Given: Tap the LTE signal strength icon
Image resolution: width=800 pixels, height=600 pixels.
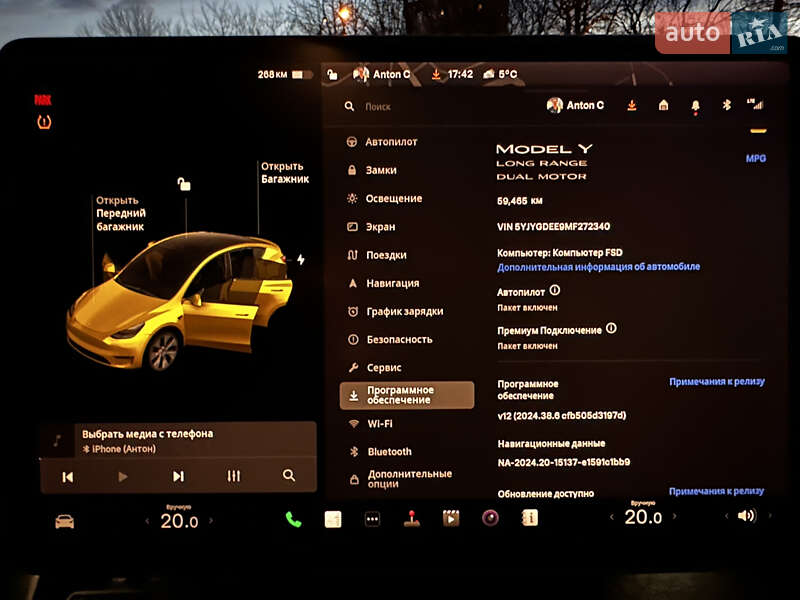Looking at the screenshot, I should [755, 104].
